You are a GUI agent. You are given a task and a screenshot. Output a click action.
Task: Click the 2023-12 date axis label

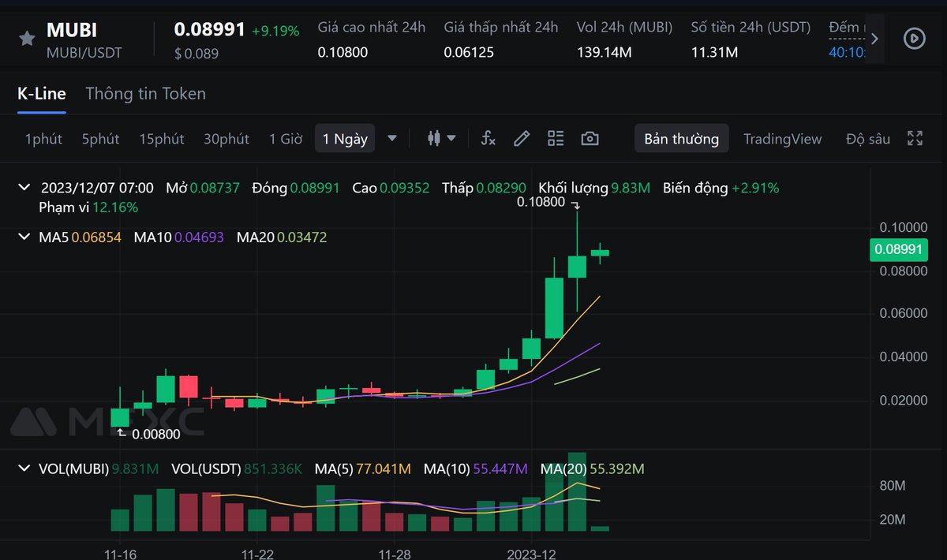click(x=533, y=554)
